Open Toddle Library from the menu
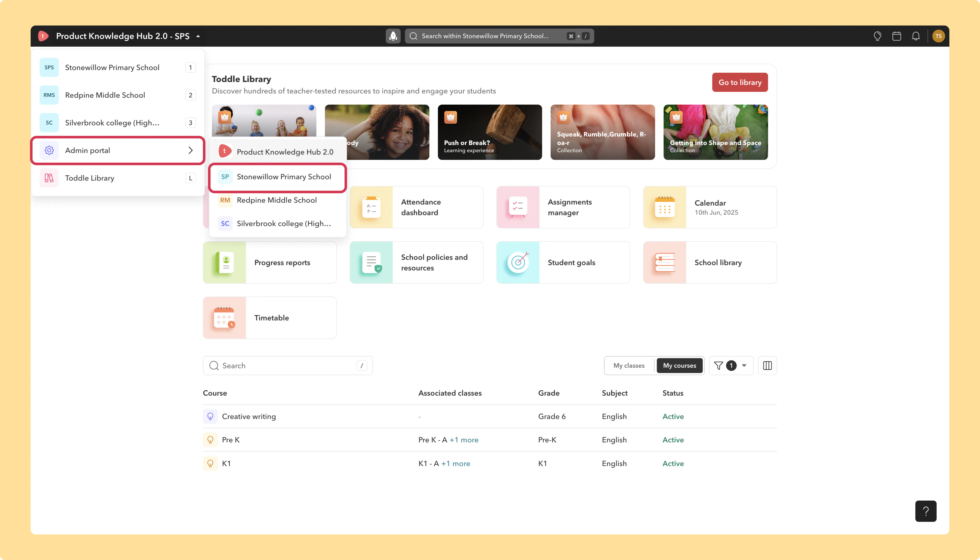The width and height of the screenshot is (980, 560). [x=118, y=178]
